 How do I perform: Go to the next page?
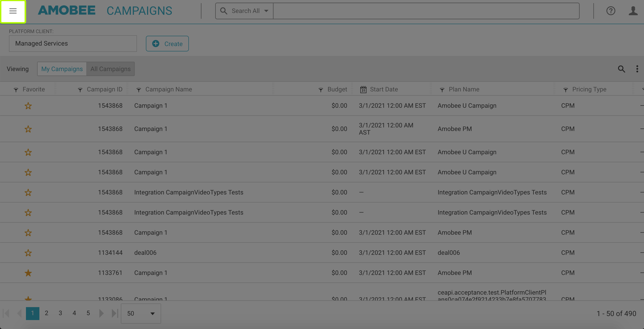(x=101, y=313)
